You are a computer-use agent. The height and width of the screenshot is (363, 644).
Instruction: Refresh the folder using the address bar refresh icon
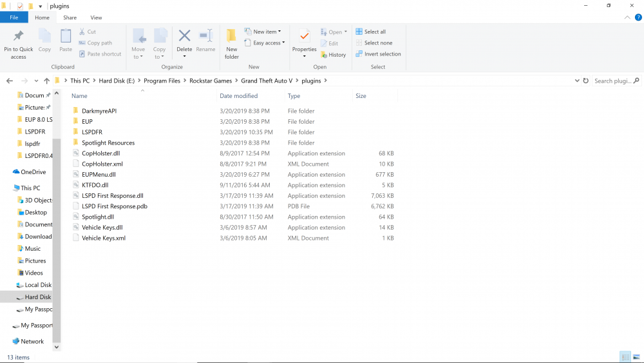tap(585, 81)
